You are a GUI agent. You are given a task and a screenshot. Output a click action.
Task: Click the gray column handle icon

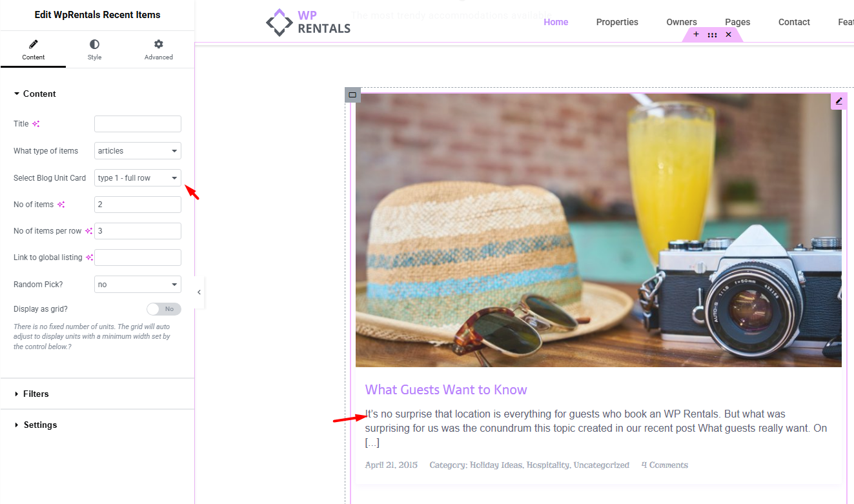click(x=352, y=95)
